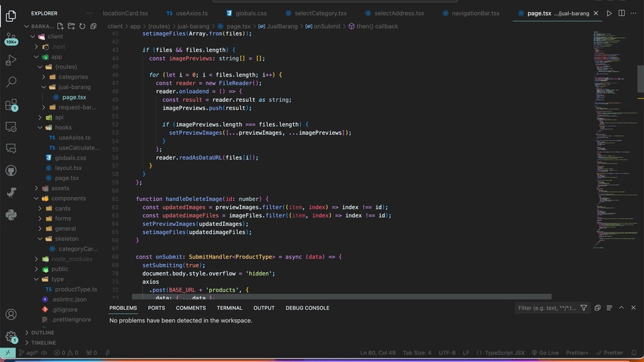The image size is (644, 362).
Task: Open the Comments/chat activity icon
Action: [11, 149]
